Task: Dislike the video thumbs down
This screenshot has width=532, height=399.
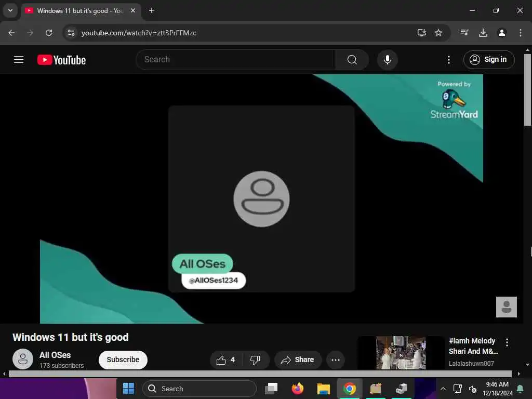Action: (255, 360)
